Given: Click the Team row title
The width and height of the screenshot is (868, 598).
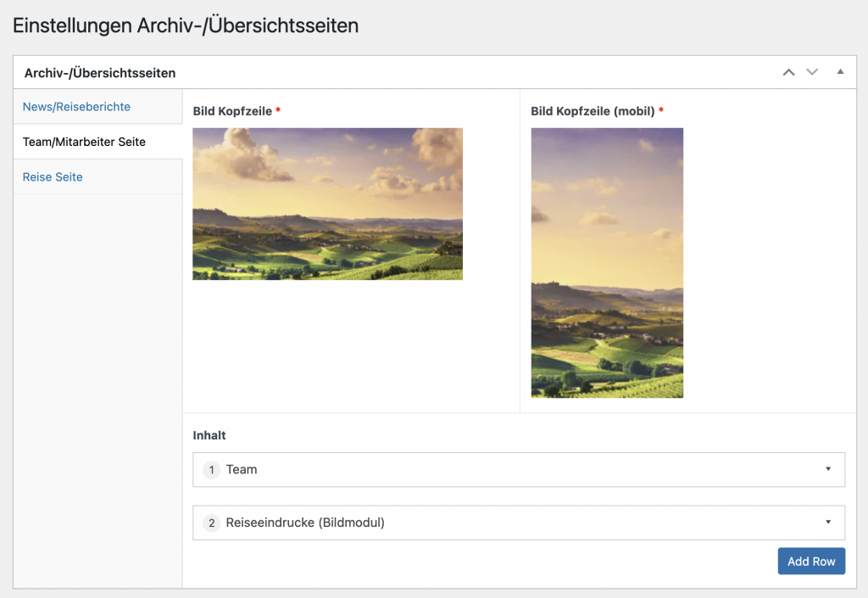Looking at the screenshot, I should pyautogui.click(x=242, y=470).
